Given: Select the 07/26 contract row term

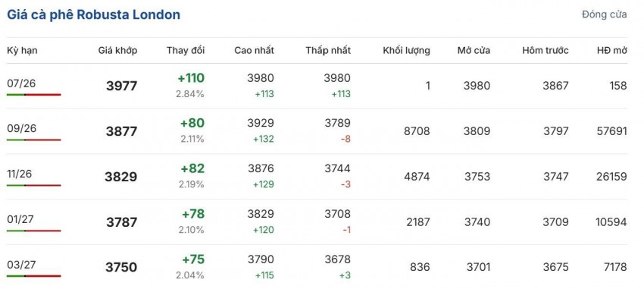Looking at the screenshot, I should 21,83.
